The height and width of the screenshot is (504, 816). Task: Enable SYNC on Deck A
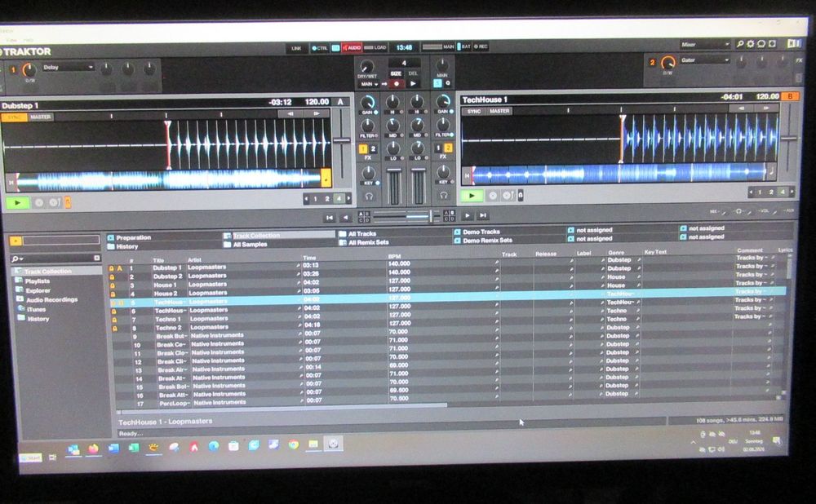[15, 117]
